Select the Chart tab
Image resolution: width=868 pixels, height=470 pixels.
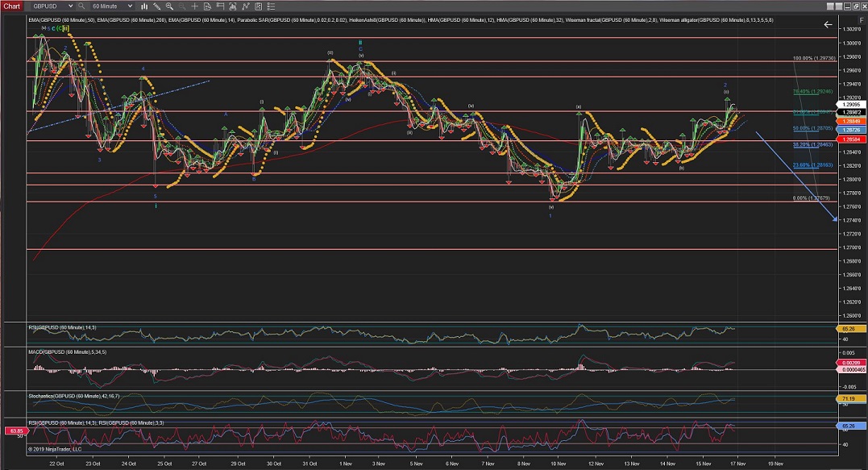12,6
